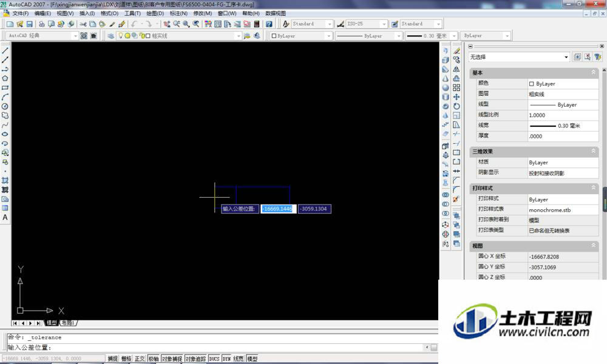Screen dimensions: 607x364
Task: Select the Spline drawing tool
Action: click(5, 125)
